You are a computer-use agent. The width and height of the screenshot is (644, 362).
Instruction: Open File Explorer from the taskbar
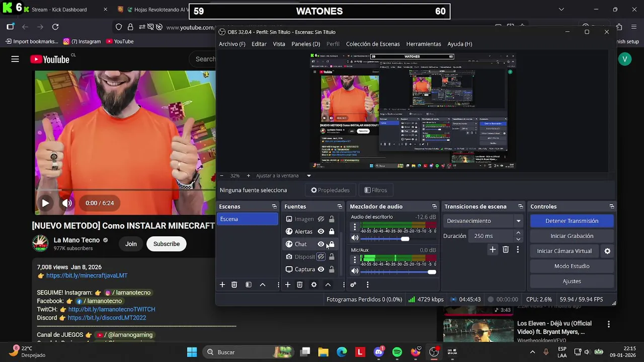[323, 352]
